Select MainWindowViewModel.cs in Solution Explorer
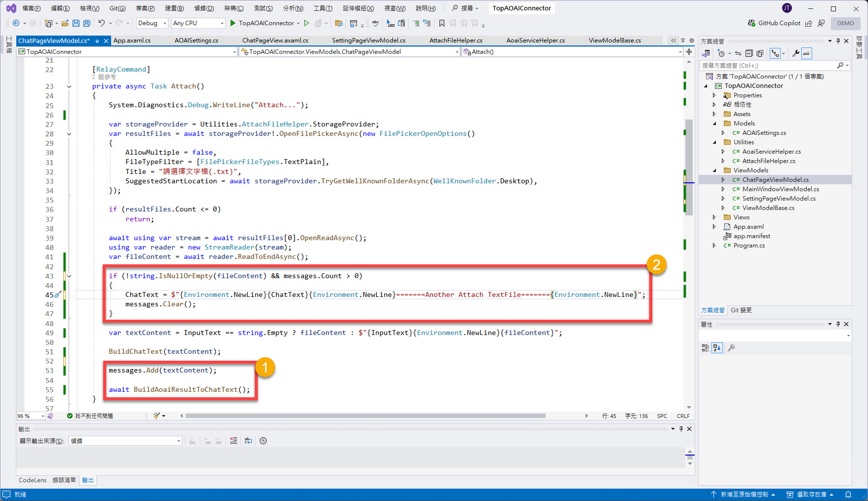The image size is (868, 501). 781,189
